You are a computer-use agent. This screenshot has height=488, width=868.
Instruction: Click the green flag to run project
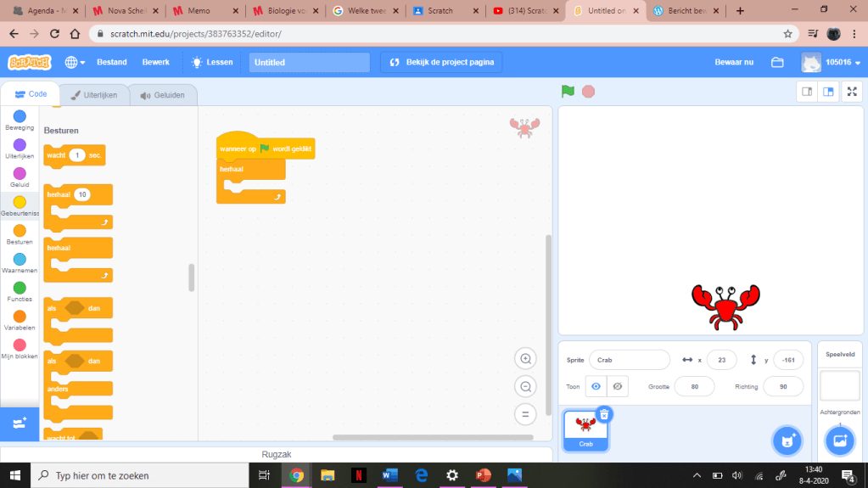[x=568, y=91]
